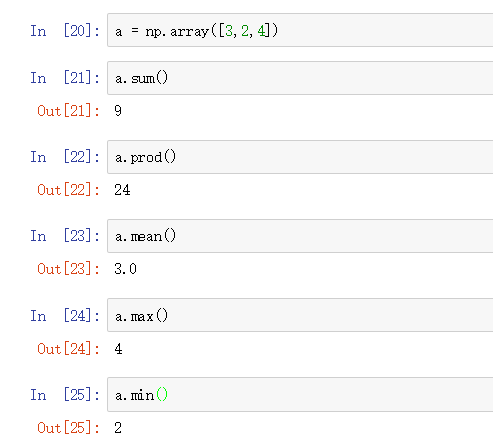Click the 3.0 output of Out[23]
Viewport: 493px width, 445px height.
click(x=125, y=269)
